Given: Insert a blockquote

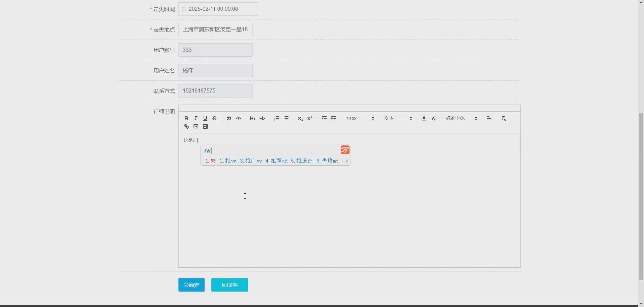Looking at the screenshot, I should click(x=229, y=118).
